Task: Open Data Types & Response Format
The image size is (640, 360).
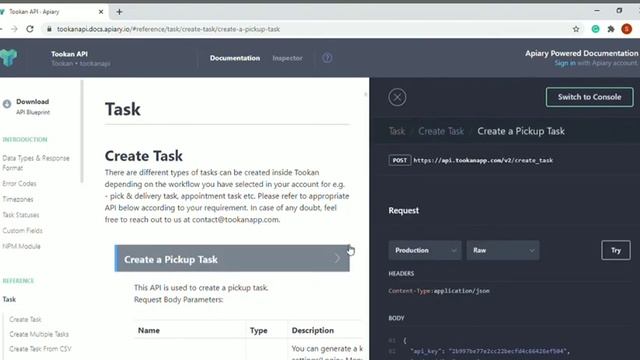Action: [x=36, y=163]
